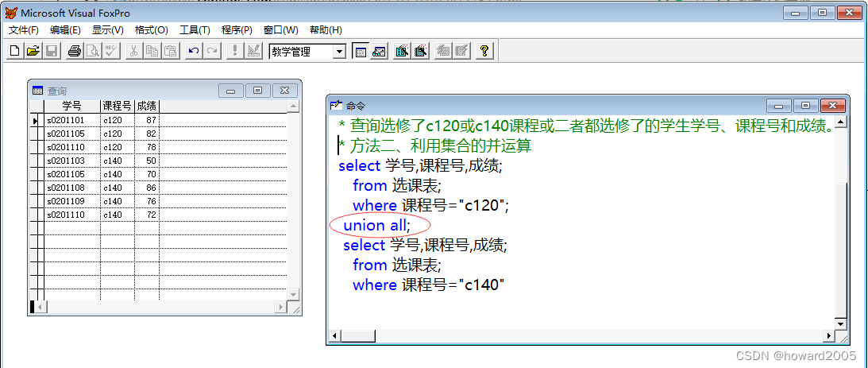Click the grayed AutoForm Wizard icon
Image resolution: width=868 pixels, height=368 pixels.
443,52
